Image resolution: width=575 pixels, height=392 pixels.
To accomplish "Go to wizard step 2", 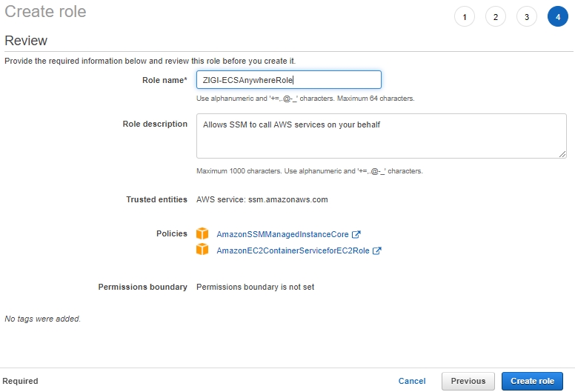I will coord(496,17).
